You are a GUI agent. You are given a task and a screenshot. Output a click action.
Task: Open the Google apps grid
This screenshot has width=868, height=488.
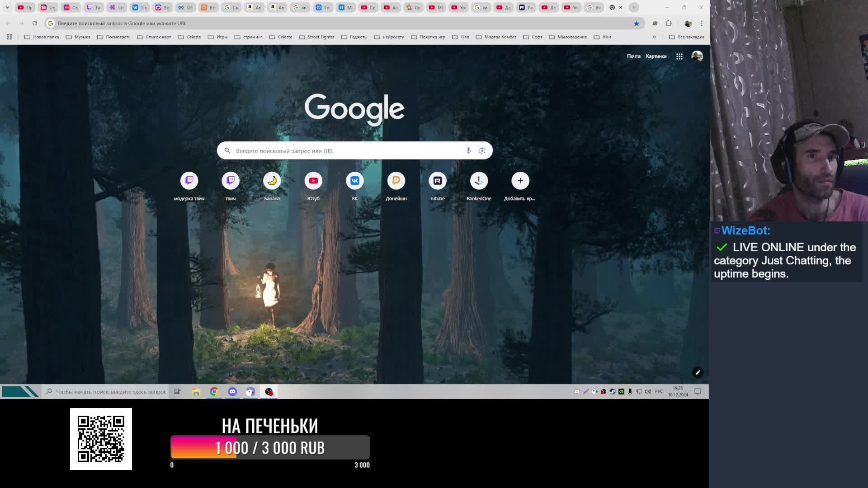tap(679, 56)
